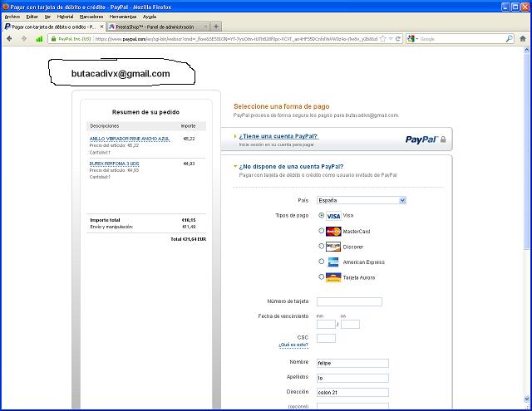Open the Herramientas menu
This screenshot has height=411, width=532.
[x=123, y=17]
